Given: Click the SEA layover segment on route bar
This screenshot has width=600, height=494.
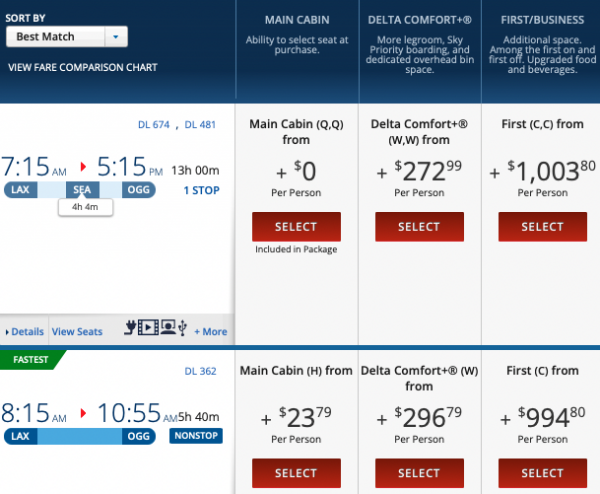Looking at the screenshot, I should [x=82, y=189].
